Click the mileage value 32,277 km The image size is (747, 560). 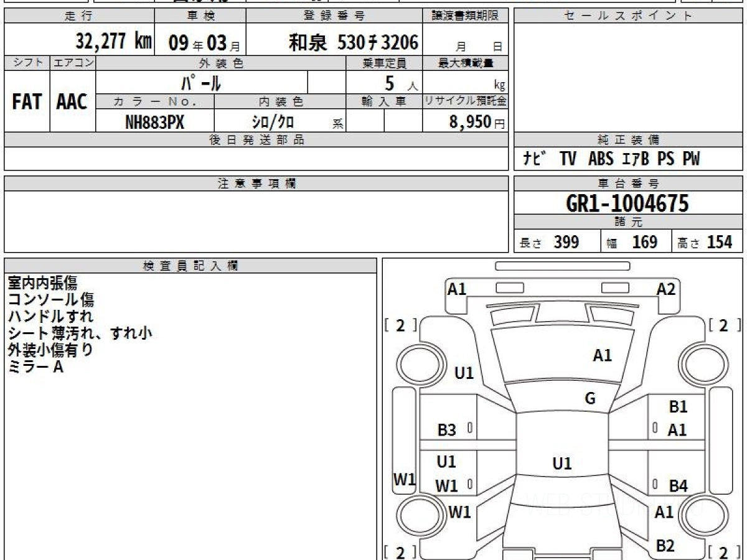click(x=114, y=42)
